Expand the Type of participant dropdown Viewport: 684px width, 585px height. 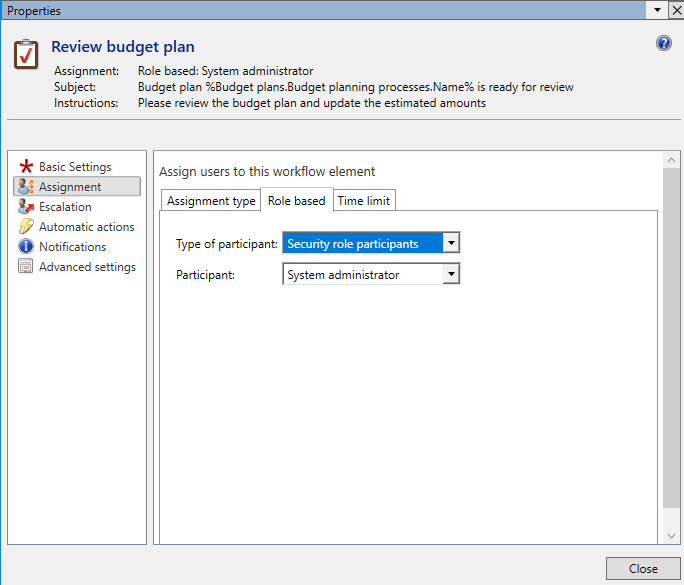pyautogui.click(x=451, y=244)
